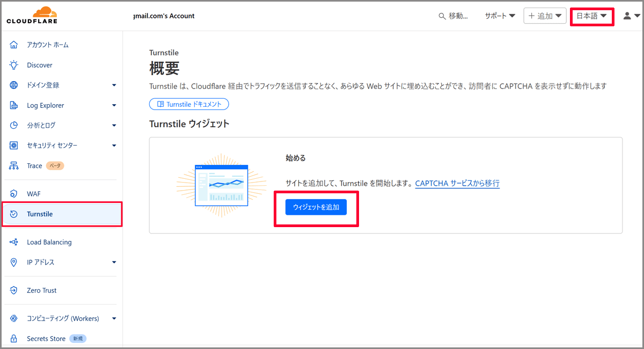The image size is (644, 349).
Task: Click the Load Balancing icon
Action: (x=14, y=242)
